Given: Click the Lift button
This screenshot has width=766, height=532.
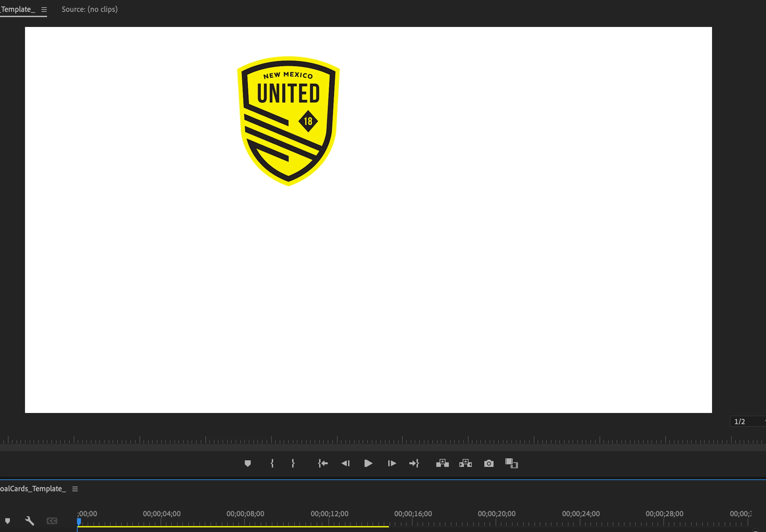Looking at the screenshot, I should click(442, 463).
